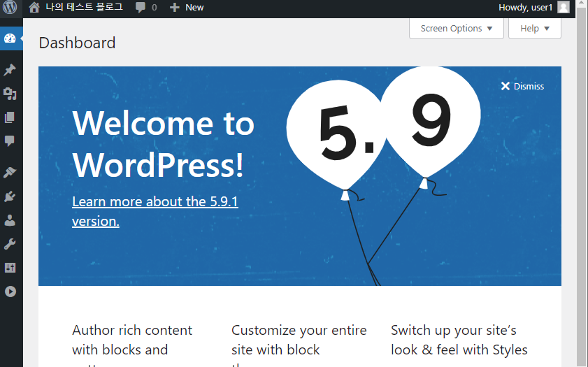Open site name 나의 테스트 블로그 menu

point(85,7)
